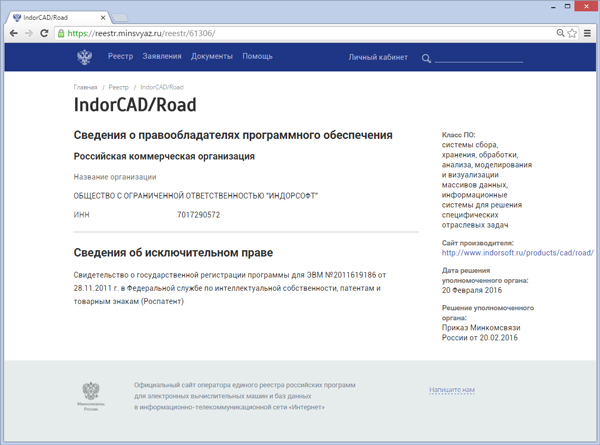Follow the Реестр breadcrumb link
Image resolution: width=600 pixels, height=445 pixels.
click(119, 87)
